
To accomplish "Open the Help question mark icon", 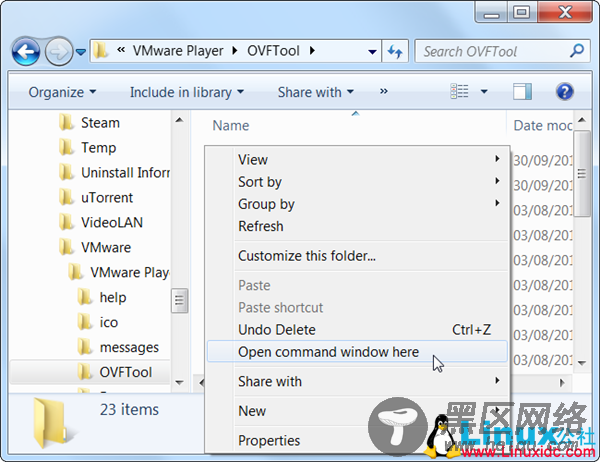I will coord(564,91).
